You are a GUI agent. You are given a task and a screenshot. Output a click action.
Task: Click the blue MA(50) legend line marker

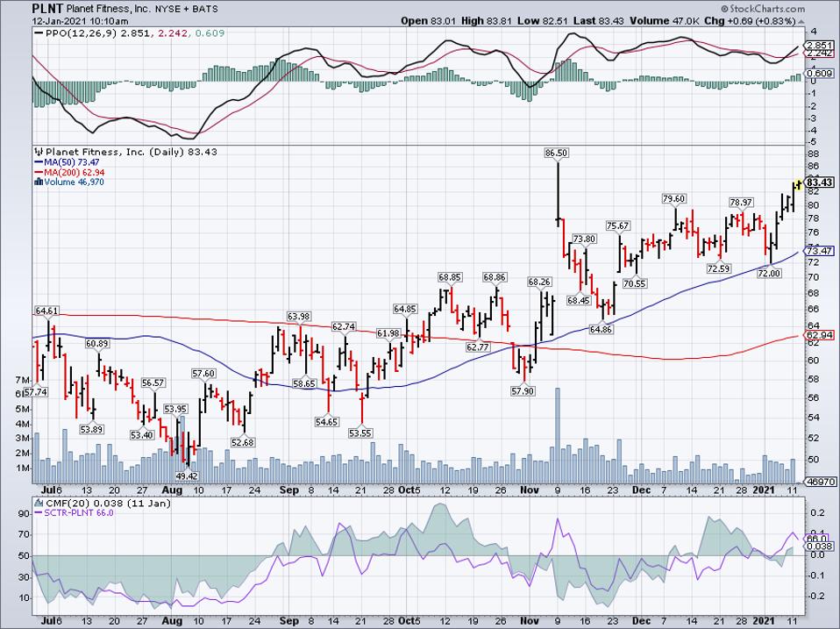click(x=39, y=162)
